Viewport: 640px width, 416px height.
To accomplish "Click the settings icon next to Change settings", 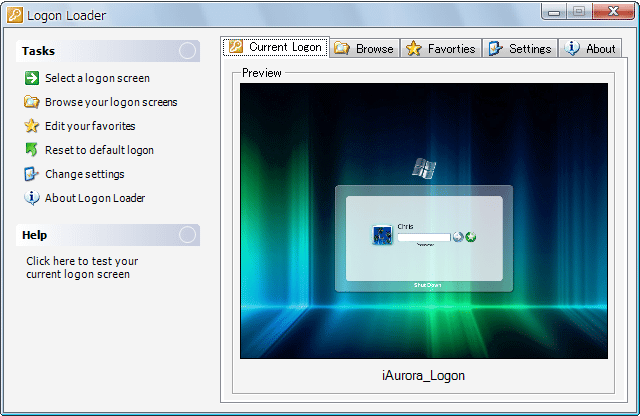I will click(32, 174).
